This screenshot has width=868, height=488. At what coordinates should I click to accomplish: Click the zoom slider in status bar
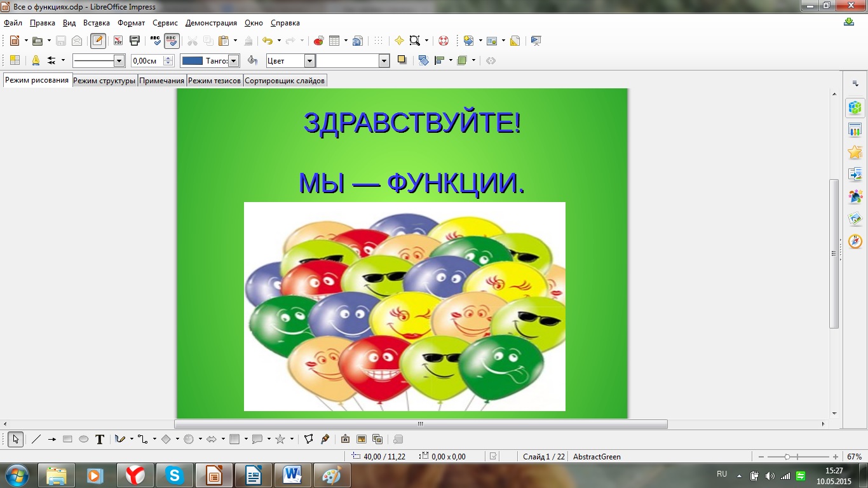tap(787, 457)
